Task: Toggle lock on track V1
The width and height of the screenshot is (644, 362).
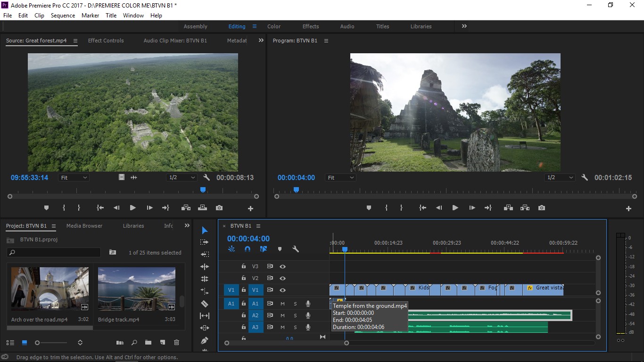Action: [x=244, y=290]
